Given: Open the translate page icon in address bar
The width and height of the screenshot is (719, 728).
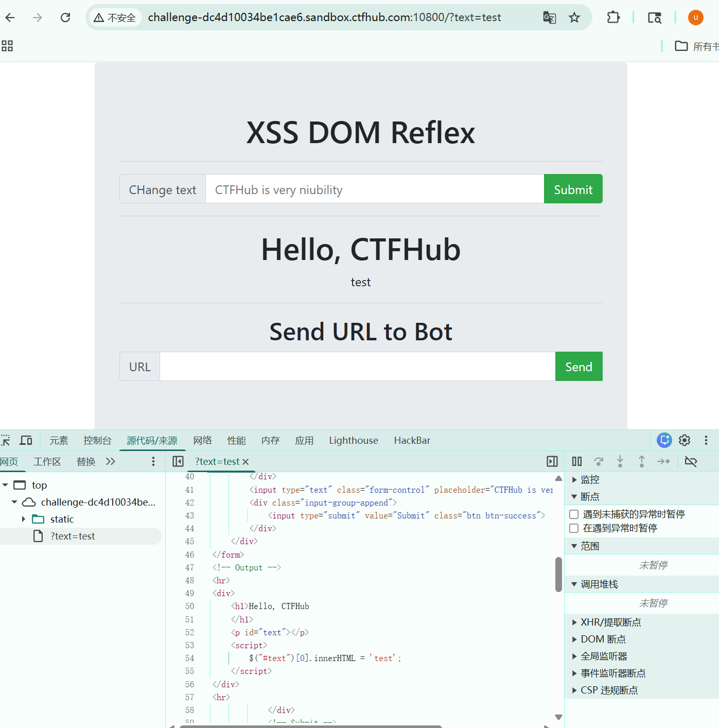Looking at the screenshot, I should [x=549, y=18].
